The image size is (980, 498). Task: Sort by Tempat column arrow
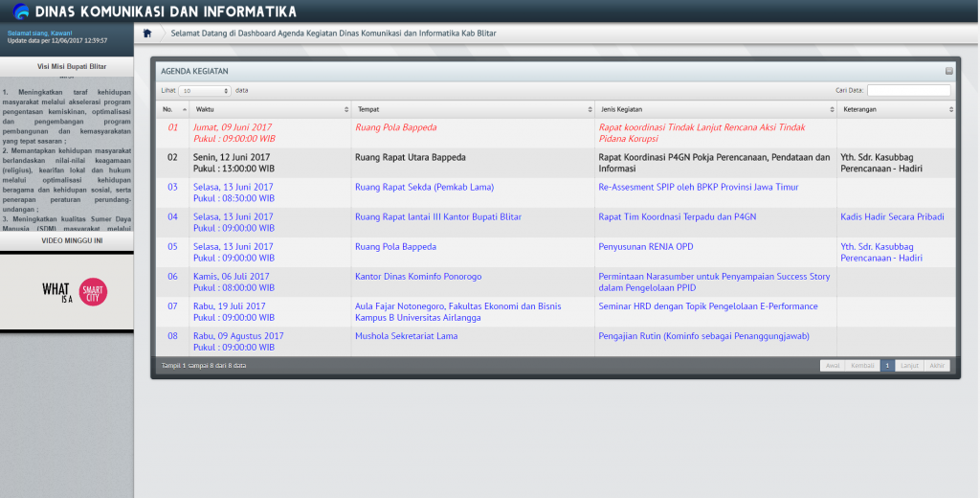click(x=590, y=110)
